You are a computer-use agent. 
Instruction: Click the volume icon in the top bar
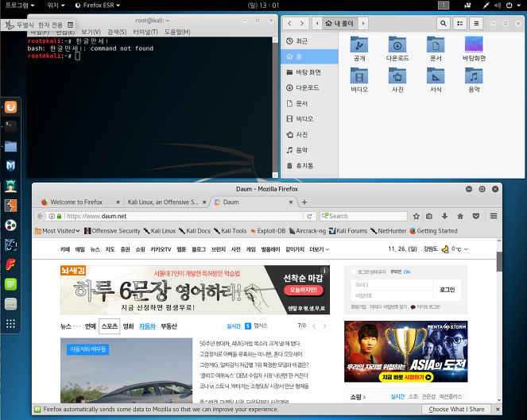[498, 6]
